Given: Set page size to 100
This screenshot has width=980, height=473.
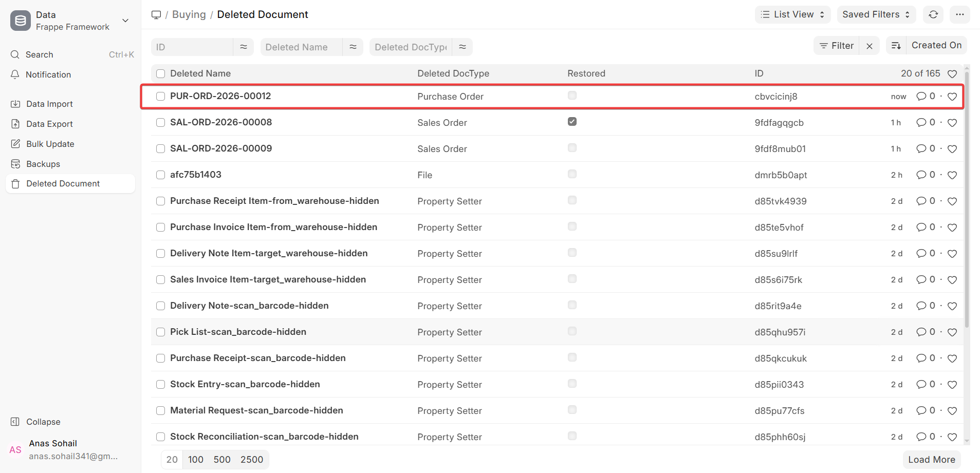Looking at the screenshot, I should coord(195,460).
